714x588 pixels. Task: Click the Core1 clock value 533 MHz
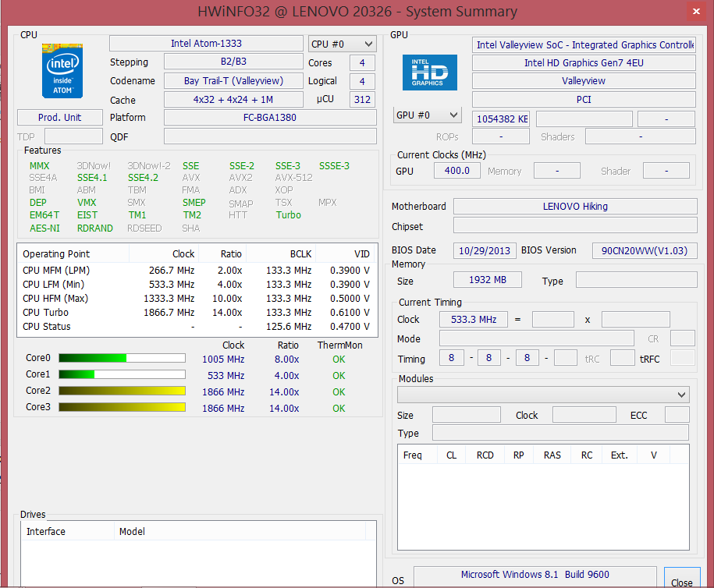[x=226, y=375]
